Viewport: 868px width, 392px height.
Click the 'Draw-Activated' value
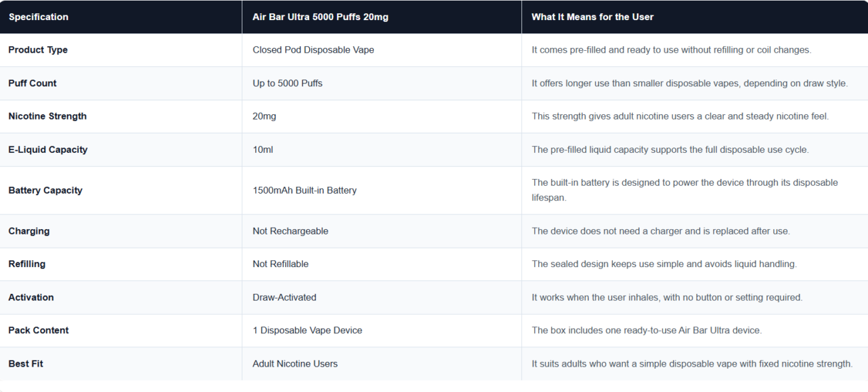(284, 297)
